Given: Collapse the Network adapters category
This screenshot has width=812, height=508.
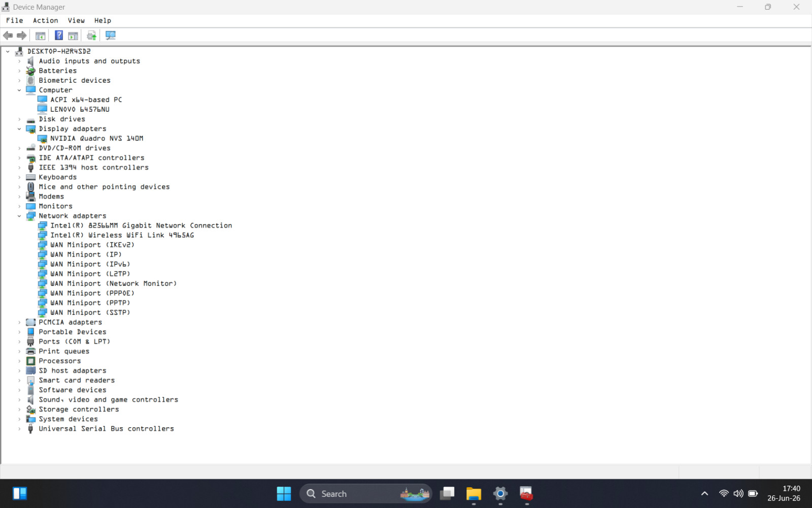Looking at the screenshot, I should [19, 216].
